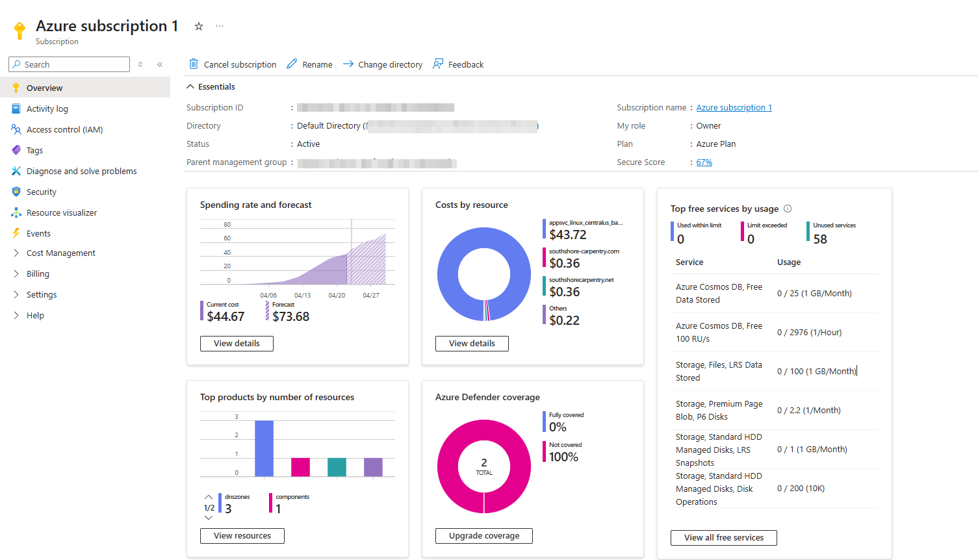Viewport: 978px width, 560px height.
Task: Click the info icon beside Top free services
Action: pos(788,209)
